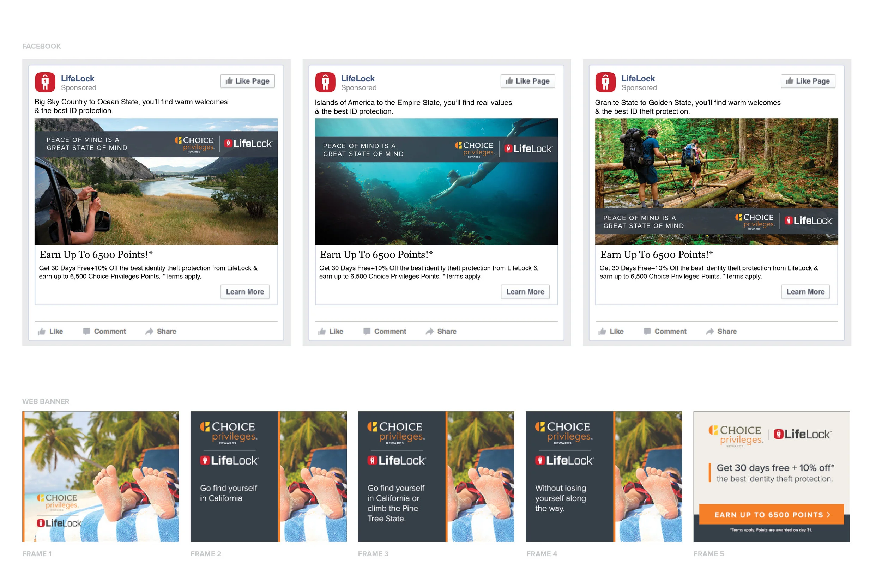Click 'Granite State to Golden State' post text
The image size is (882, 588).
click(688, 107)
